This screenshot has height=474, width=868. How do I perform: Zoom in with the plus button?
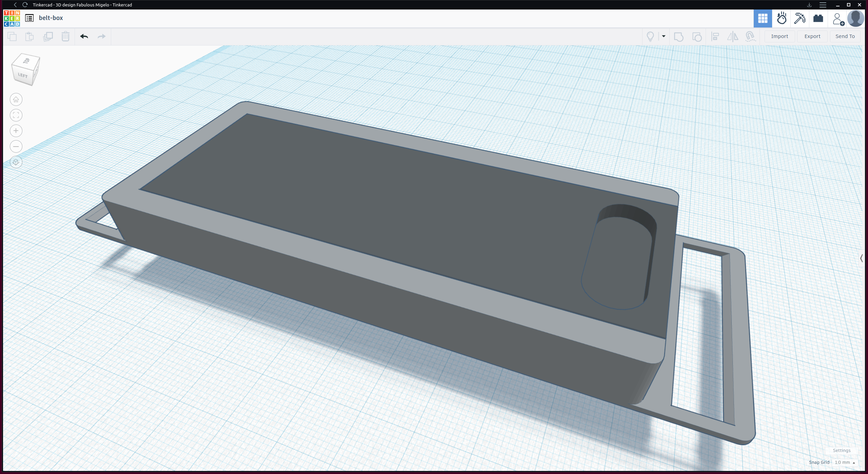(x=16, y=131)
